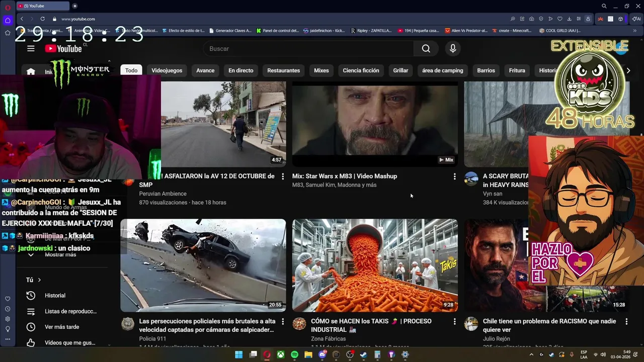Open the jaidefinichon - Kick bookmark
Image resolution: width=644 pixels, height=362 pixels.
(324, 31)
